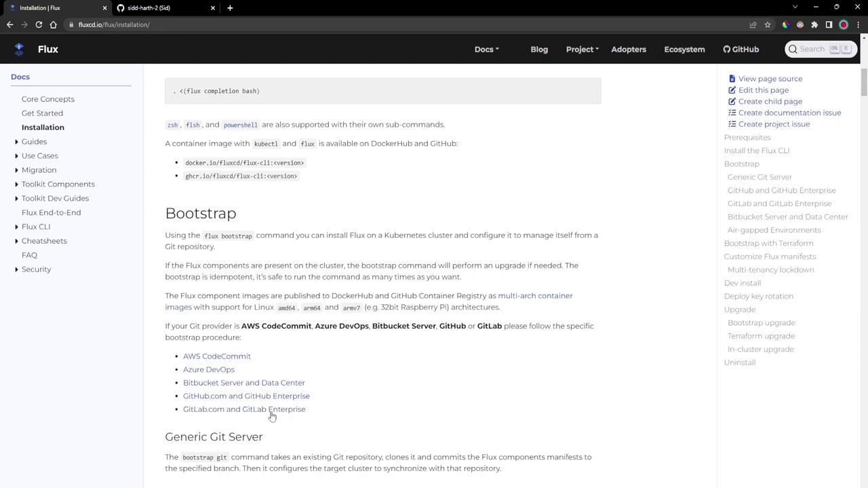Jump to Install the Flux CLI section

(757, 150)
